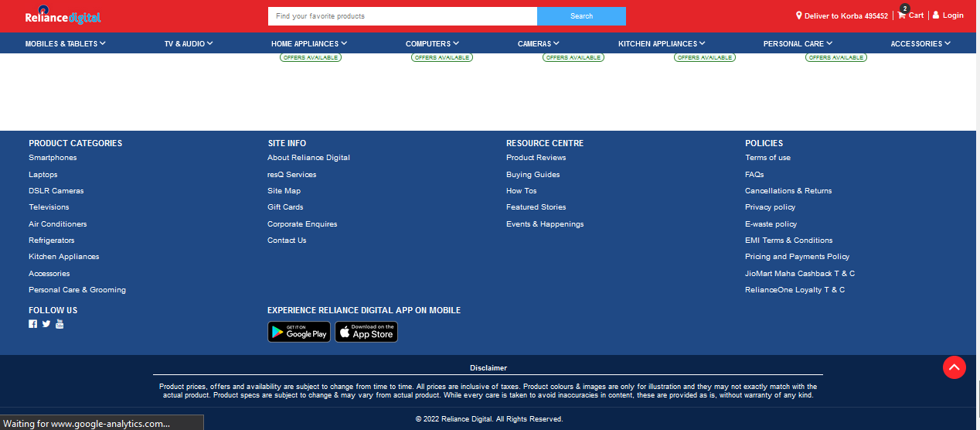Click the blue Search button
The height and width of the screenshot is (430, 980).
click(x=581, y=16)
